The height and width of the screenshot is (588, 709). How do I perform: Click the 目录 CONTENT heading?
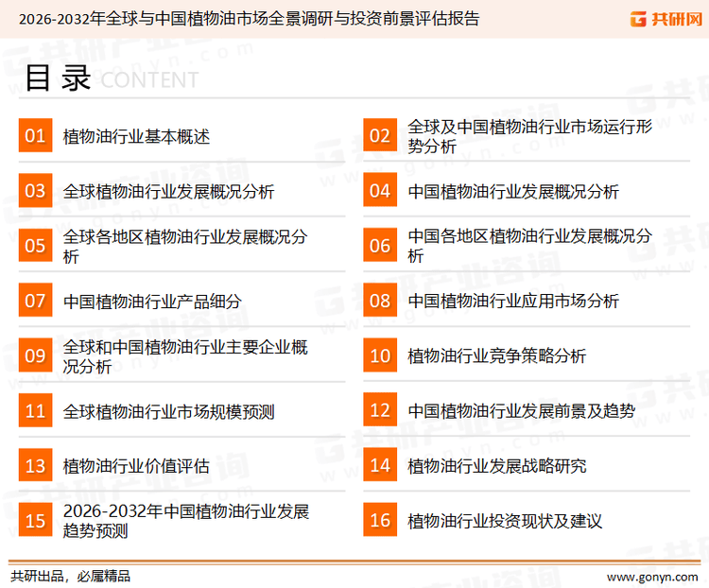(112, 78)
